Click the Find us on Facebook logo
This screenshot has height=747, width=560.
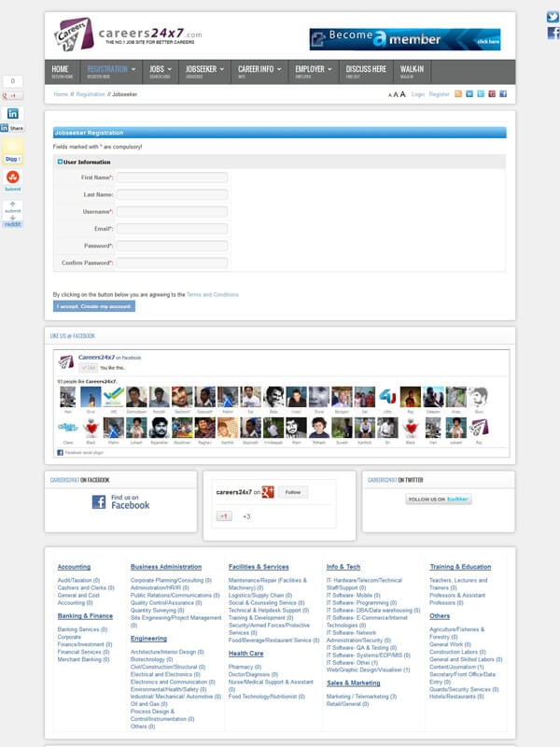[x=120, y=501]
